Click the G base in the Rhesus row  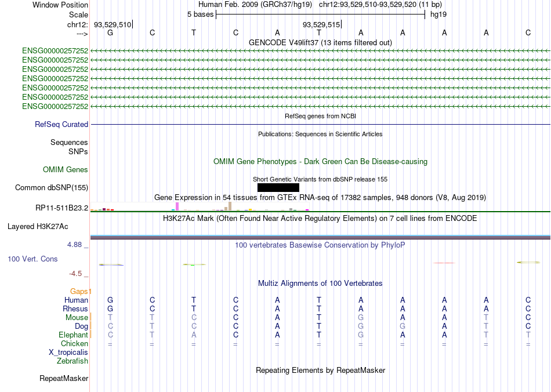[110, 308]
